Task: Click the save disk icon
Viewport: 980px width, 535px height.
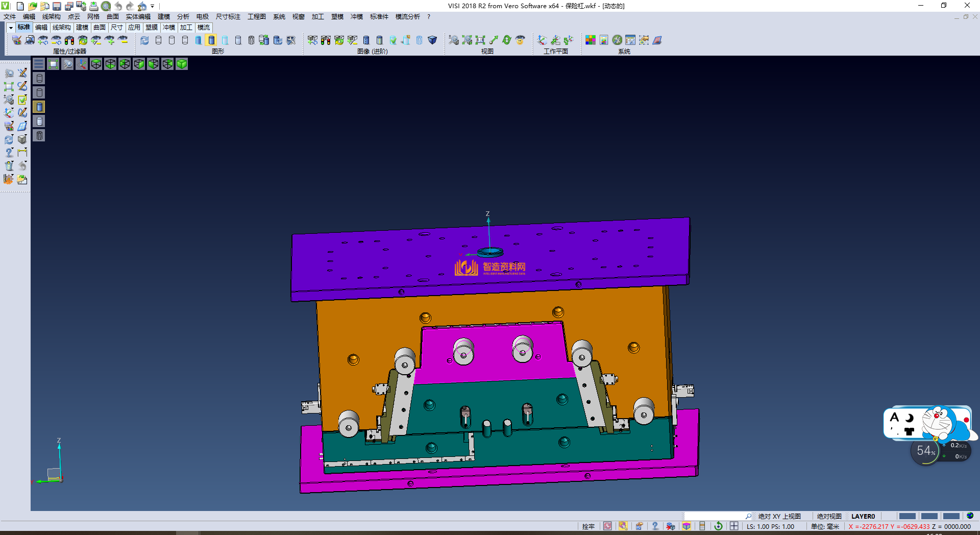Action: coord(57,6)
